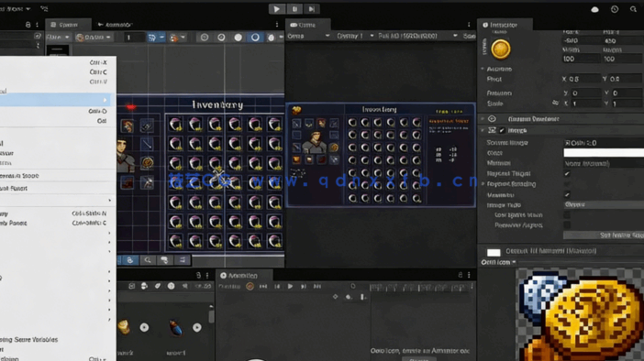Click the Set Native Size button
Screen dimensions: 644x361
(604, 235)
